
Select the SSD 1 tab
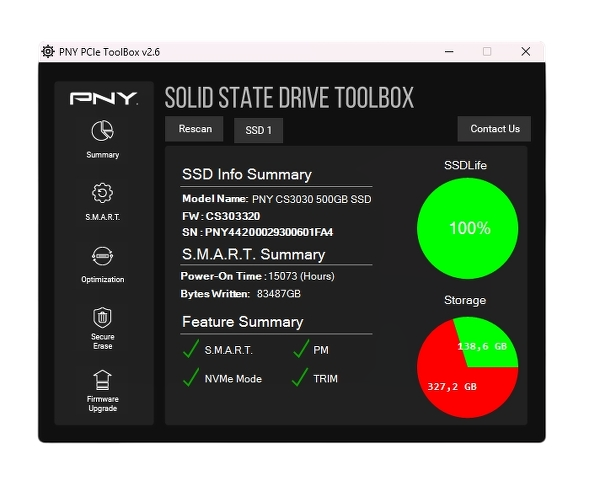258,130
